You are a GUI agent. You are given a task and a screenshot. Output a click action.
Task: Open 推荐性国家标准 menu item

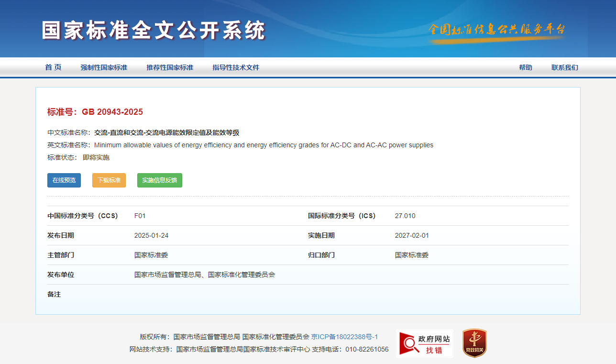[x=170, y=67]
